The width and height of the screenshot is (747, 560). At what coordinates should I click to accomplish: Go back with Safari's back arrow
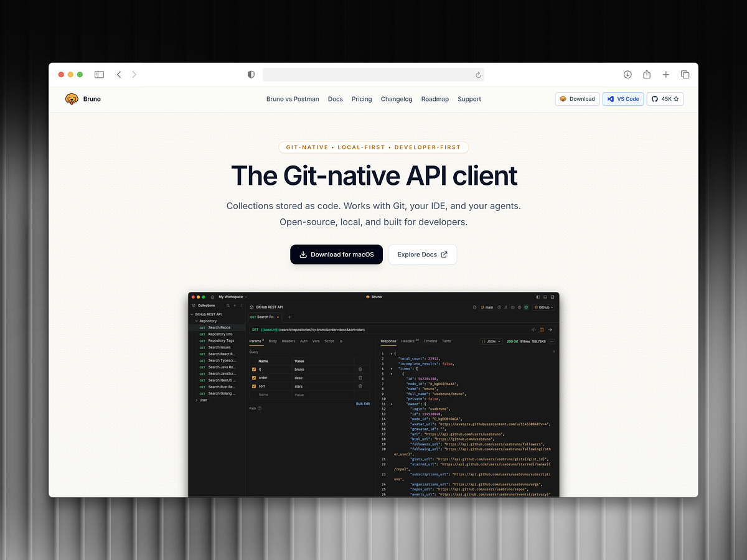pyautogui.click(x=119, y=75)
